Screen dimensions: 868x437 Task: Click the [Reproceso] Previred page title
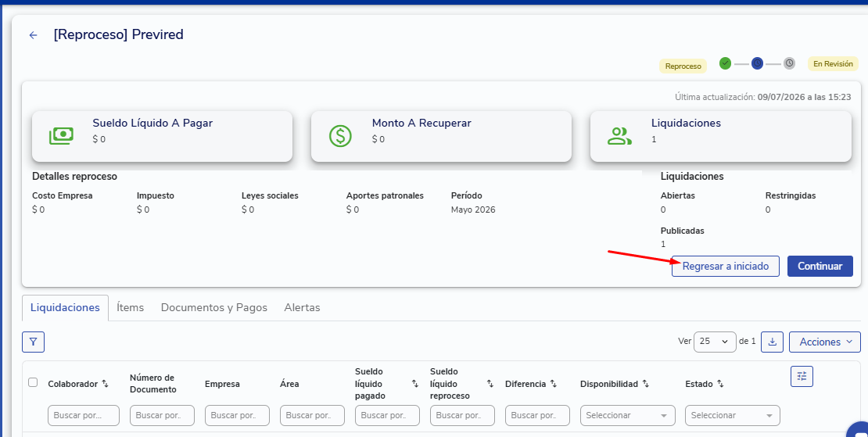click(118, 34)
